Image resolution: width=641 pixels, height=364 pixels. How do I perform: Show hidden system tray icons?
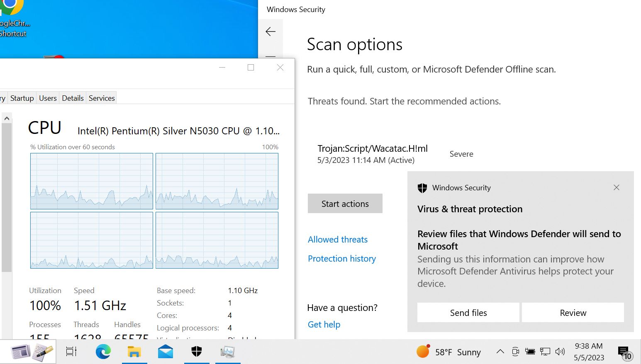(x=500, y=352)
